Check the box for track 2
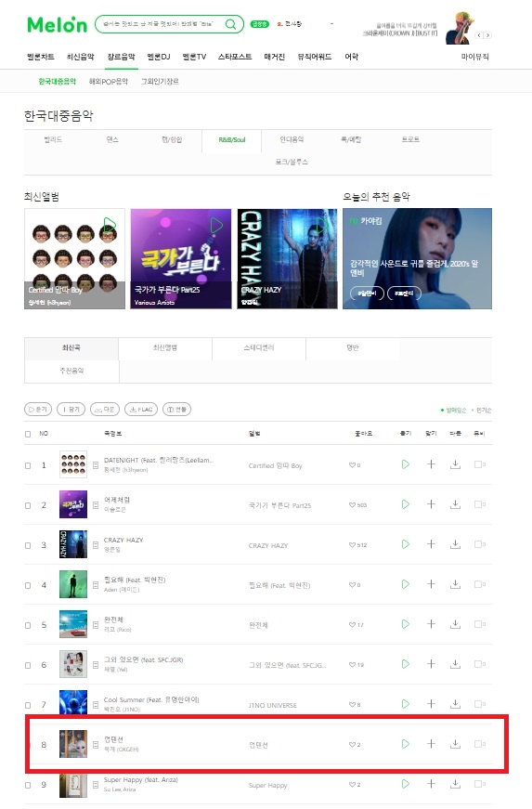Screen dimensions: 532x809 coord(28,505)
